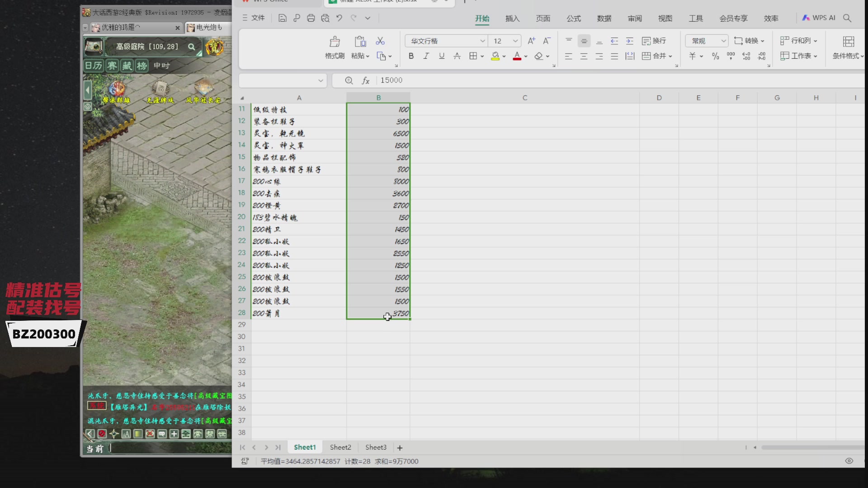Click the Format Painter icon
The height and width of the screenshot is (488, 868).
[x=335, y=42]
